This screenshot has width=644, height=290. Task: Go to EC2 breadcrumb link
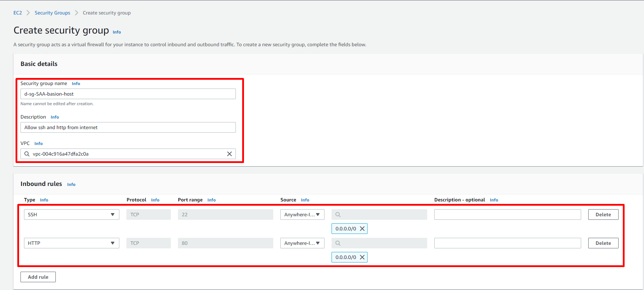(18, 13)
